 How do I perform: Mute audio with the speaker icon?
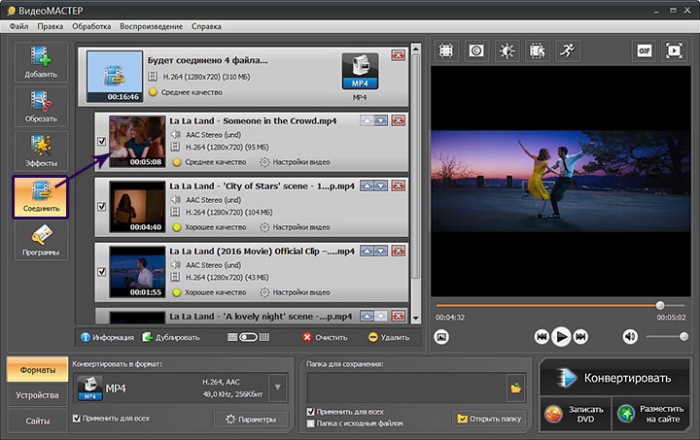tap(630, 337)
